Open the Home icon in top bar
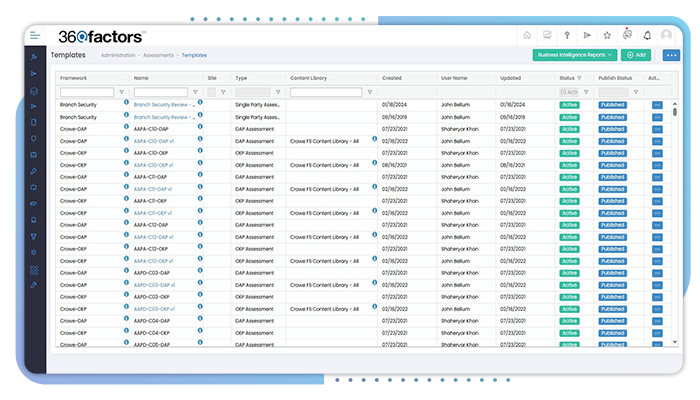This screenshot has width=700, height=400. coord(527,35)
